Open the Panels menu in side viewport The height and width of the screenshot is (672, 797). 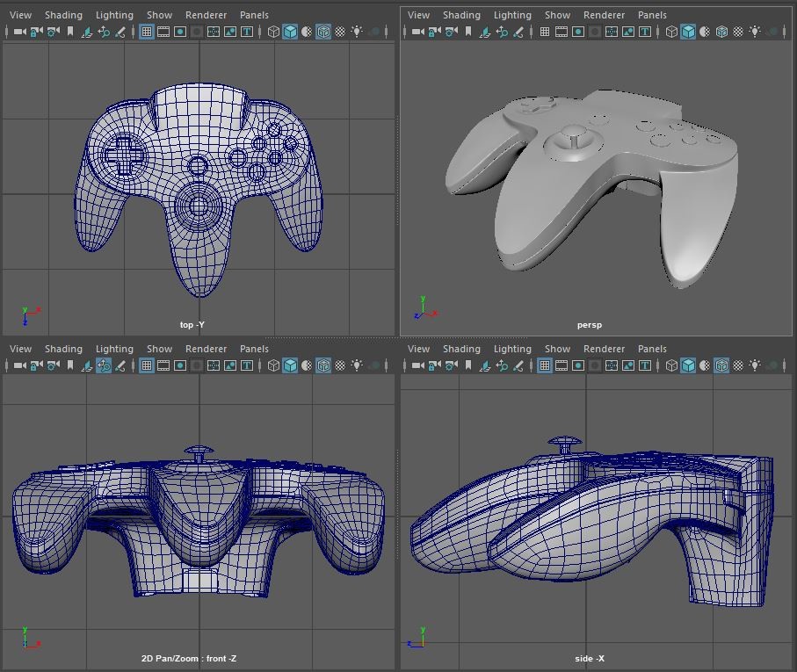click(x=653, y=349)
